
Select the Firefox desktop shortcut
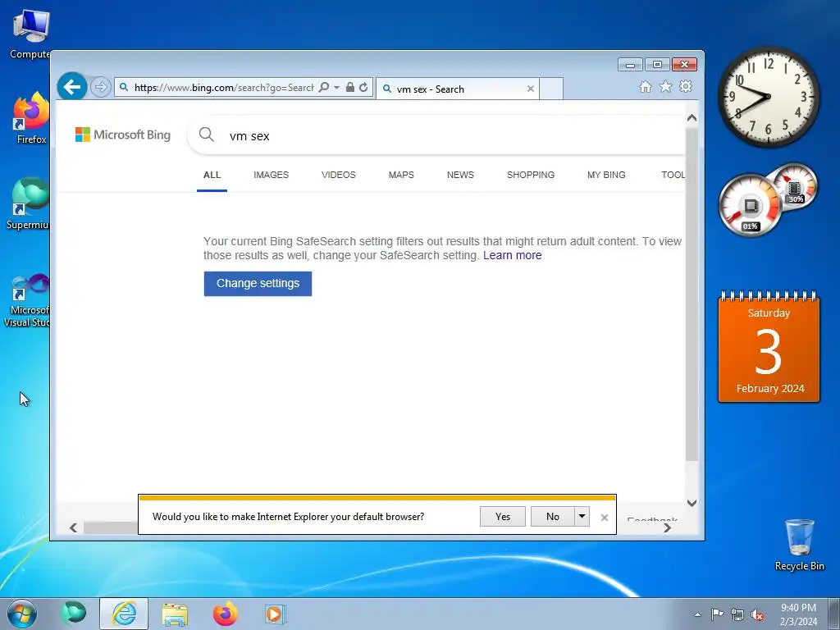pos(31,118)
